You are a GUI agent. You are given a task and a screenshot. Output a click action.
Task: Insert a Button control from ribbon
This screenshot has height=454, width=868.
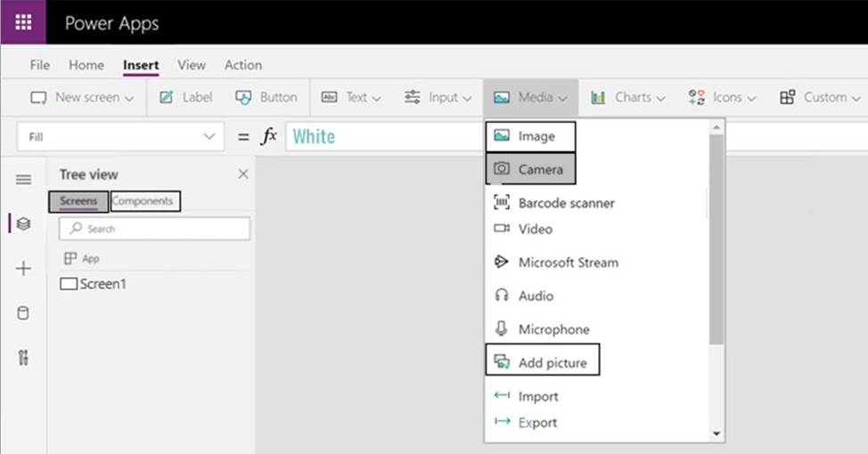point(266,97)
